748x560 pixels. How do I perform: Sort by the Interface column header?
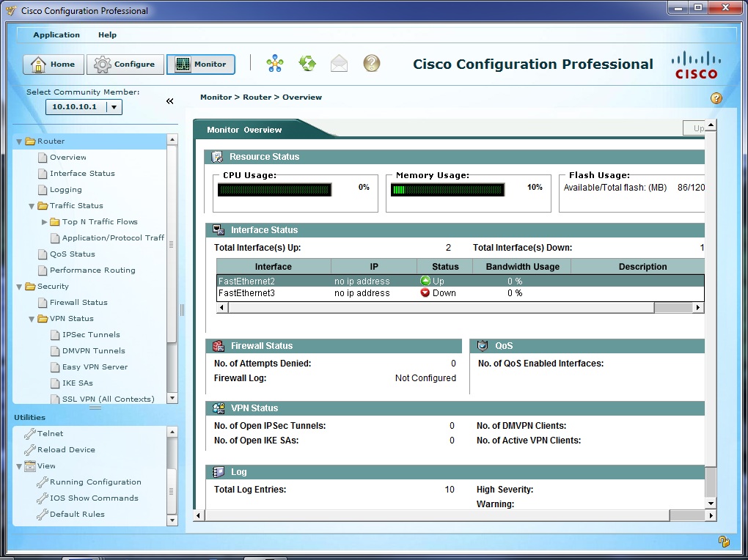pyautogui.click(x=274, y=267)
